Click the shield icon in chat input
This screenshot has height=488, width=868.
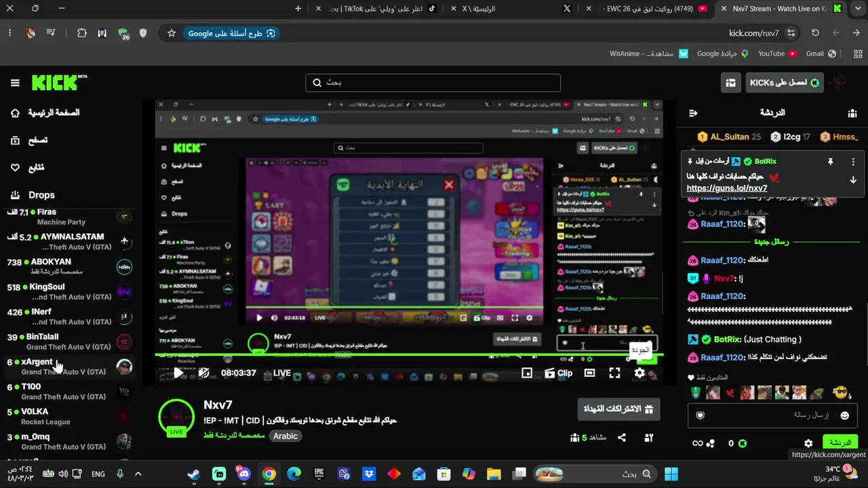701,415
